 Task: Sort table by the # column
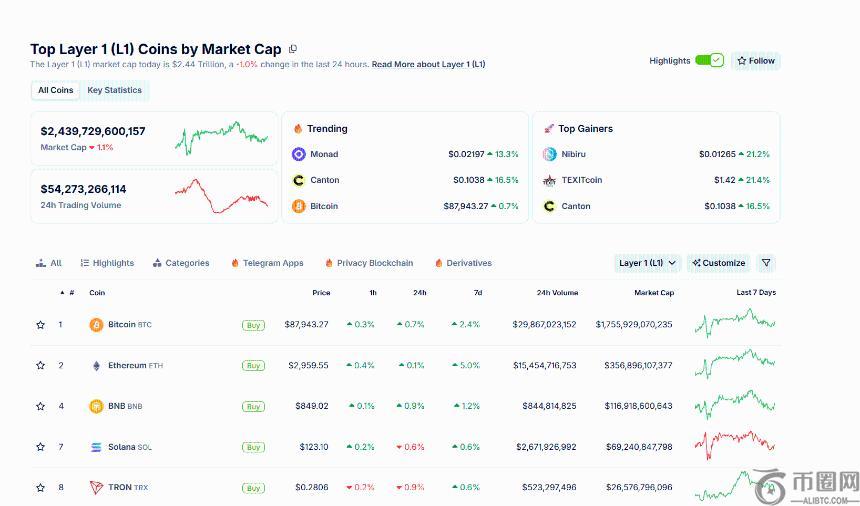pos(71,293)
